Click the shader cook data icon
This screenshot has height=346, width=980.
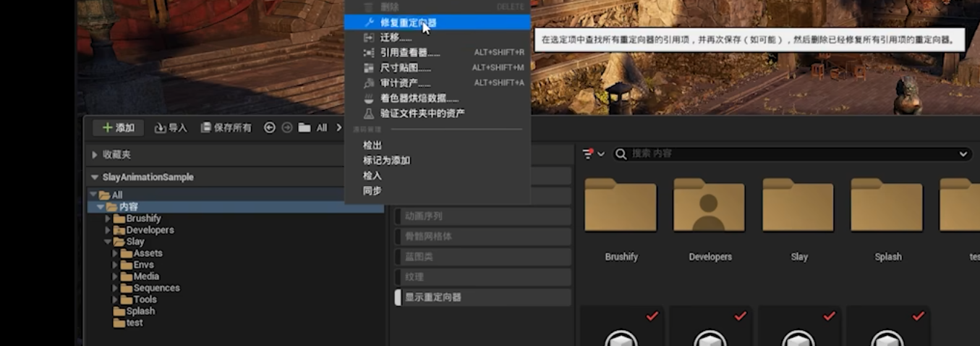pos(369,98)
